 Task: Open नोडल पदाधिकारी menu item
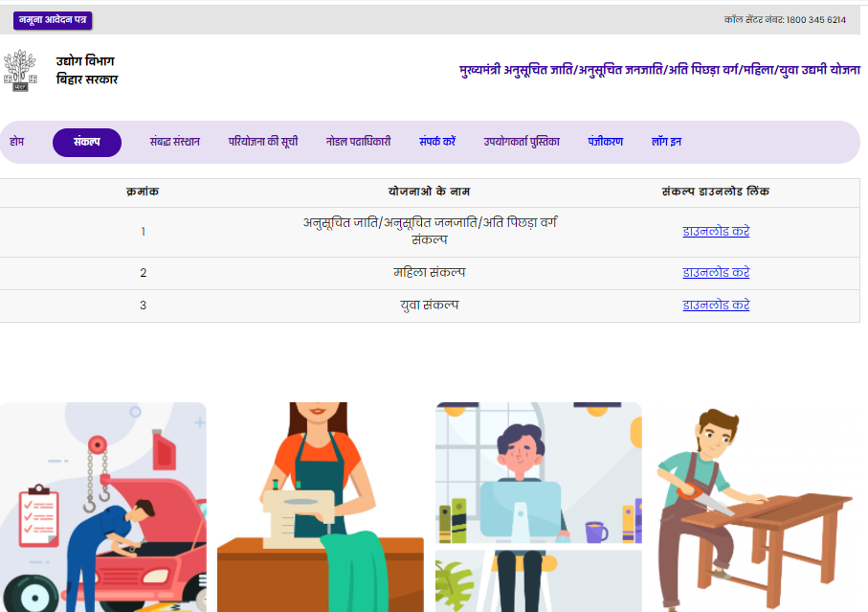coord(358,142)
